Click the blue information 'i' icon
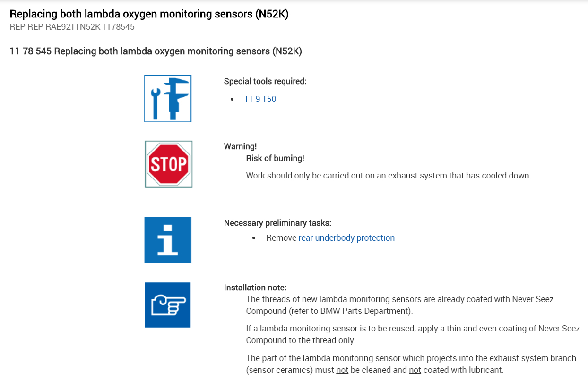The width and height of the screenshot is (588, 389). pos(168,240)
